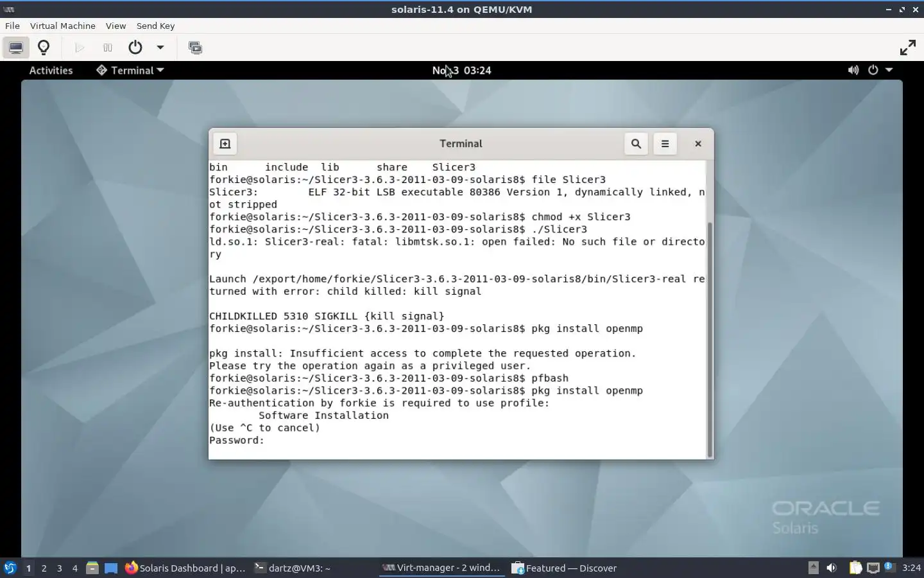Open a new terminal tab
924x578 pixels.
tap(225, 144)
